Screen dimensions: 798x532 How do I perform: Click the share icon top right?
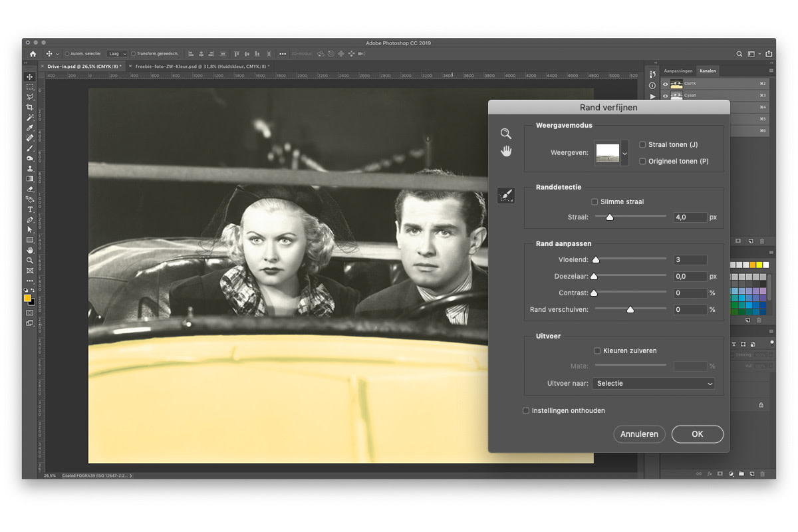[769, 54]
